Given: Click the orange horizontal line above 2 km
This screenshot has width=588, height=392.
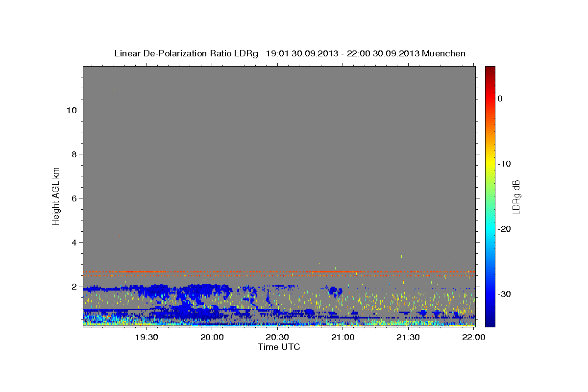Looking at the screenshot, I should click(279, 271).
